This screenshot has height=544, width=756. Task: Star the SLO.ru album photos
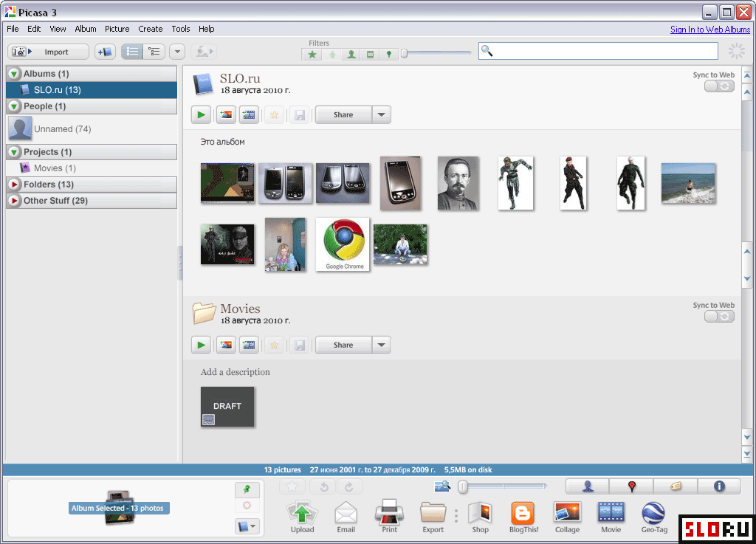pyautogui.click(x=274, y=114)
